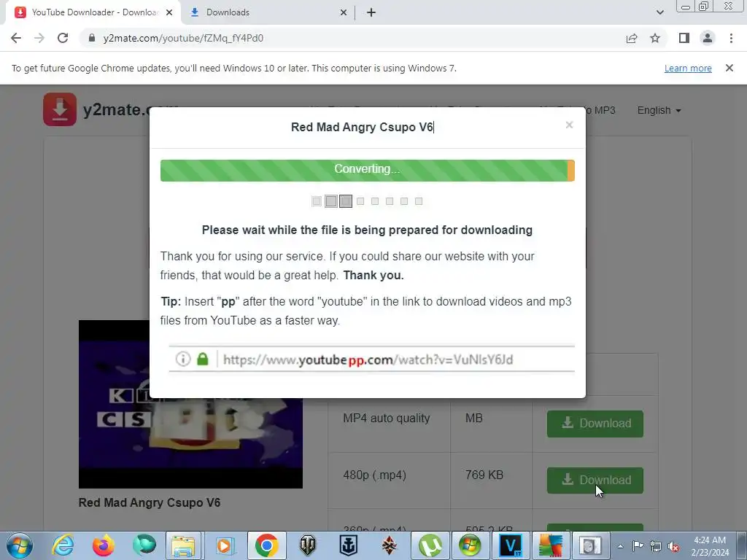747x560 pixels.
Task: Launch Internet Explorer from taskbar
Action: coord(63,545)
